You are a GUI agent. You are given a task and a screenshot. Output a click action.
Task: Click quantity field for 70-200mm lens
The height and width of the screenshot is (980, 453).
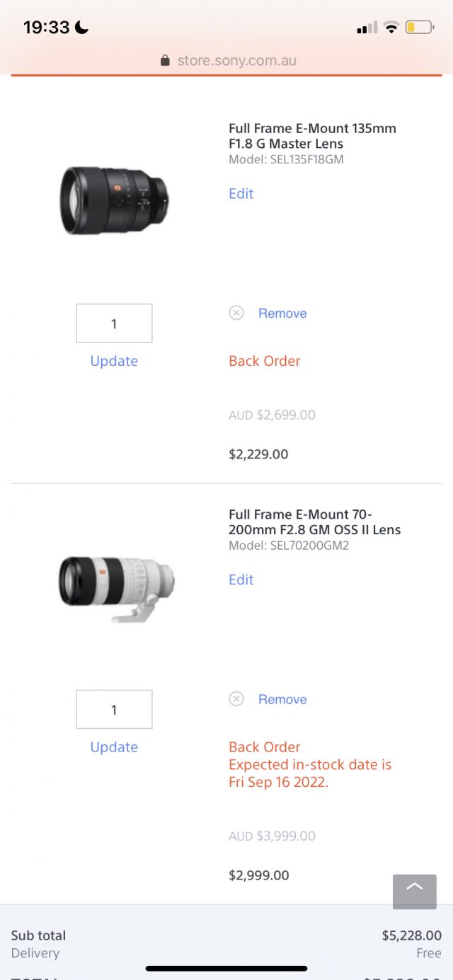click(x=114, y=709)
